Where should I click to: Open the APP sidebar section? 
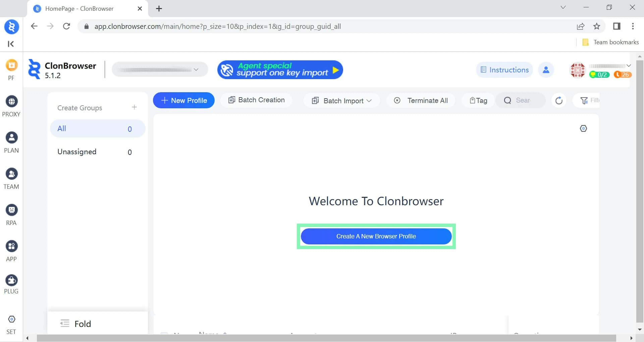pyautogui.click(x=11, y=251)
